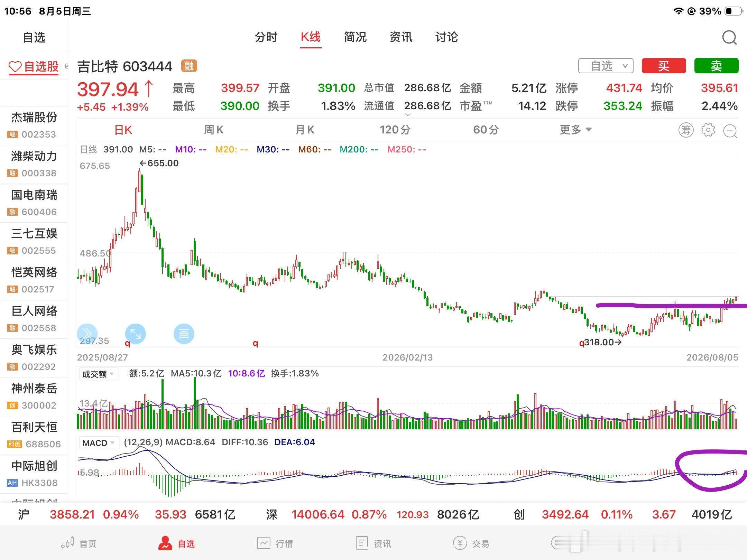Open 行情 market icon in bottom bar

[x=264, y=543]
